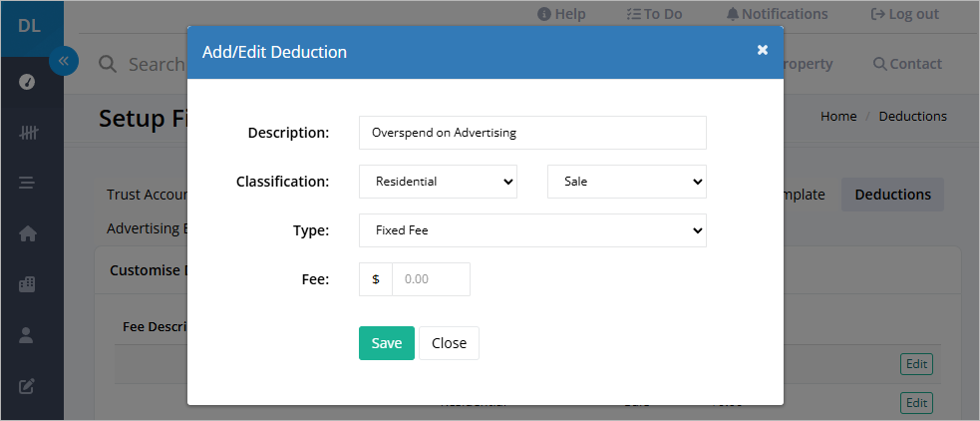The width and height of the screenshot is (980, 421).
Task: Save the deduction
Action: tap(386, 343)
